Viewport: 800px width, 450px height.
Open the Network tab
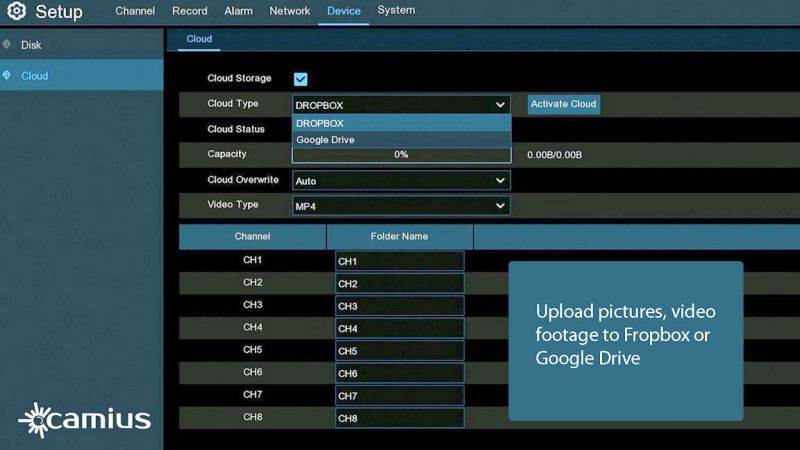click(x=289, y=11)
